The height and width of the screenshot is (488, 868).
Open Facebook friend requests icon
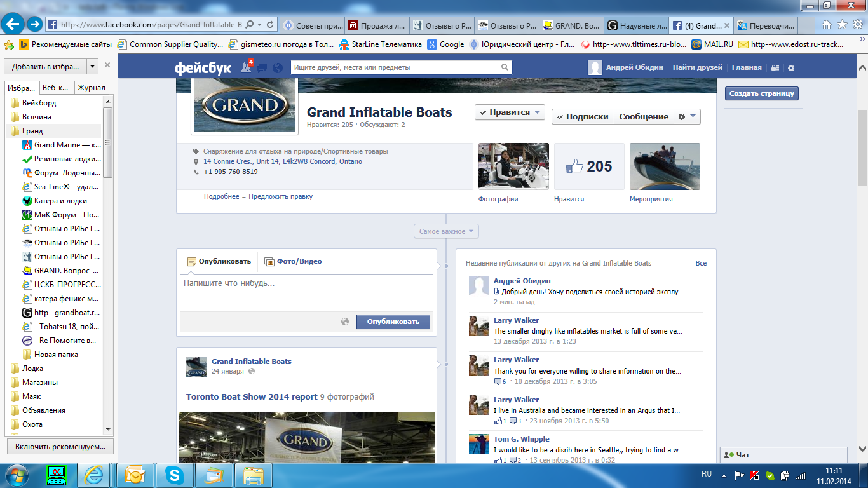click(x=247, y=67)
